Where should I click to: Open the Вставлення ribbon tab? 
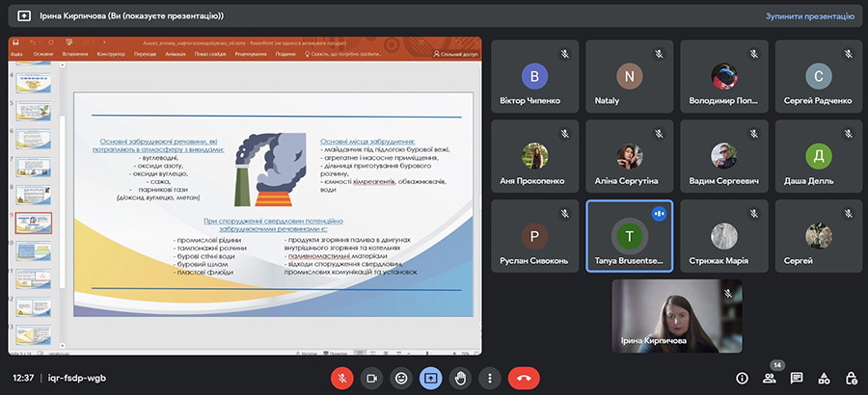click(x=74, y=55)
